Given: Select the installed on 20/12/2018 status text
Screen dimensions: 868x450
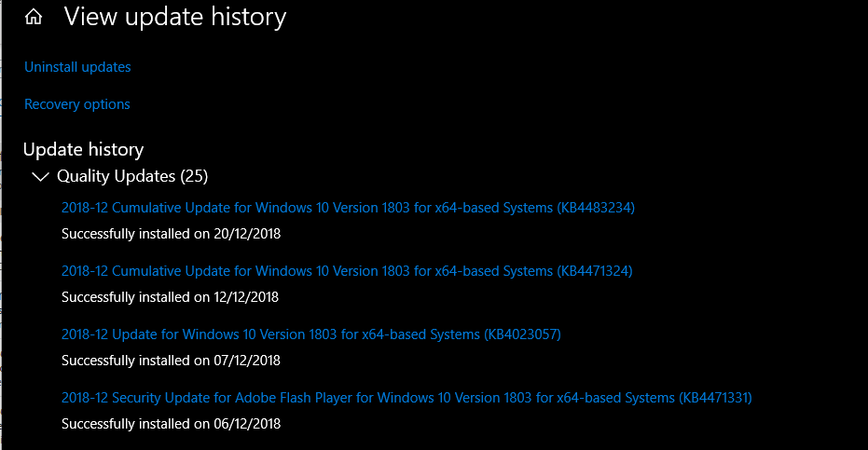Looking at the screenshot, I should point(171,234).
